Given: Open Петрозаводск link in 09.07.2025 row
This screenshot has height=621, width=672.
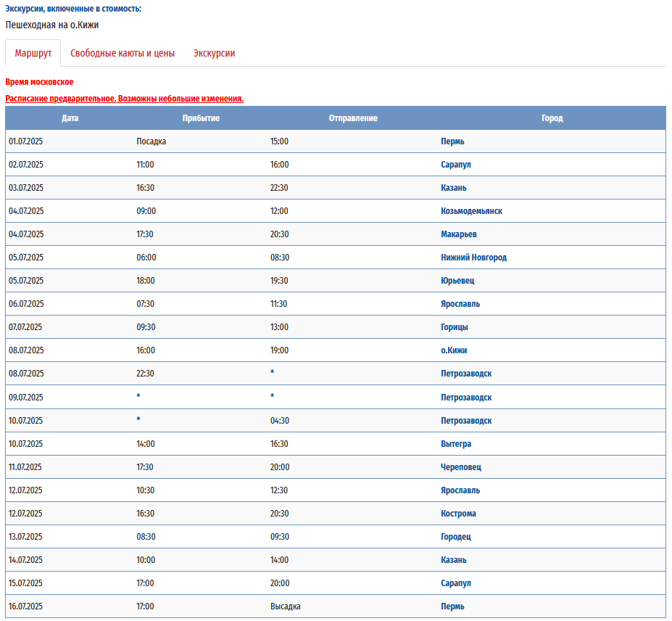Looking at the screenshot, I should (466, 398).
